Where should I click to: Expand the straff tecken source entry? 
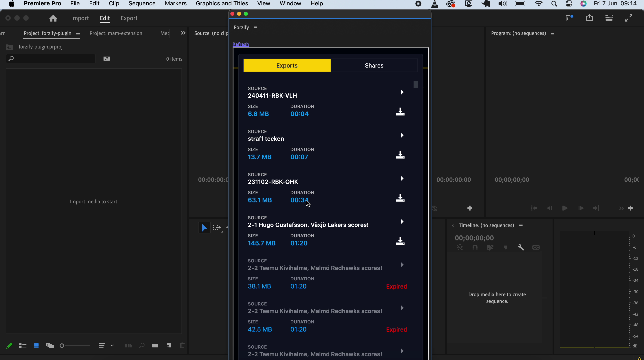tap(402, 135)
